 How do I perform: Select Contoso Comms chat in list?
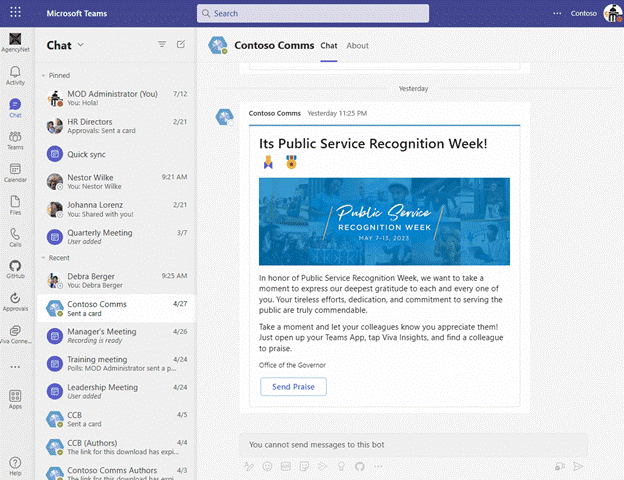(116, 308)
